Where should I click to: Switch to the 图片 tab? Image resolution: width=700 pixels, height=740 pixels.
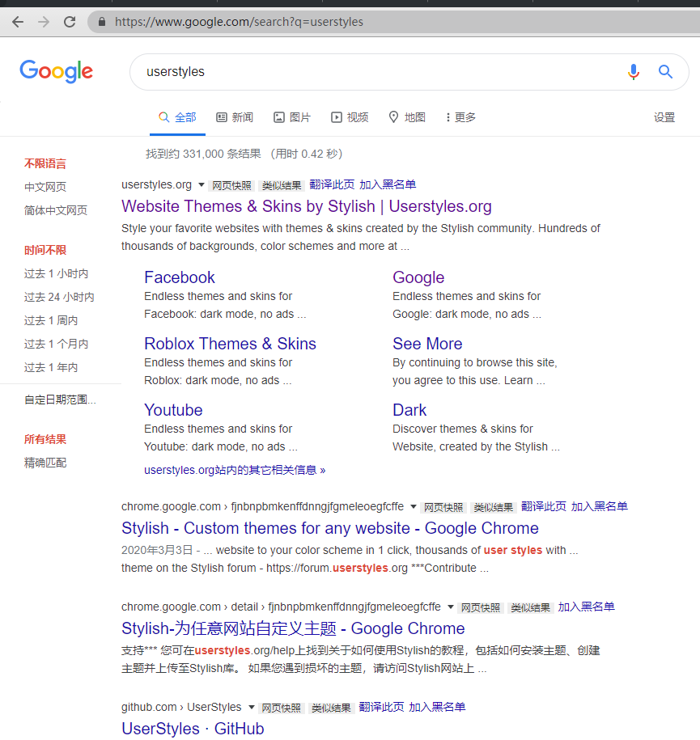(292, 117)
